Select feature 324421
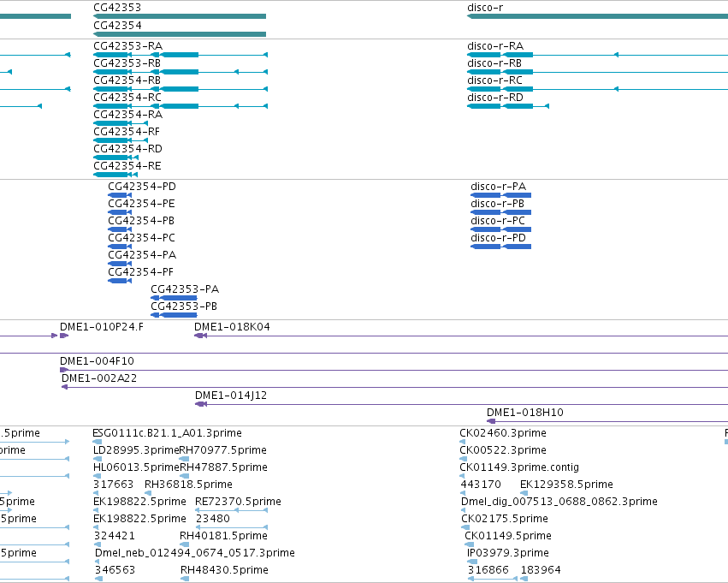728x583 pixels. coord(96,544)
